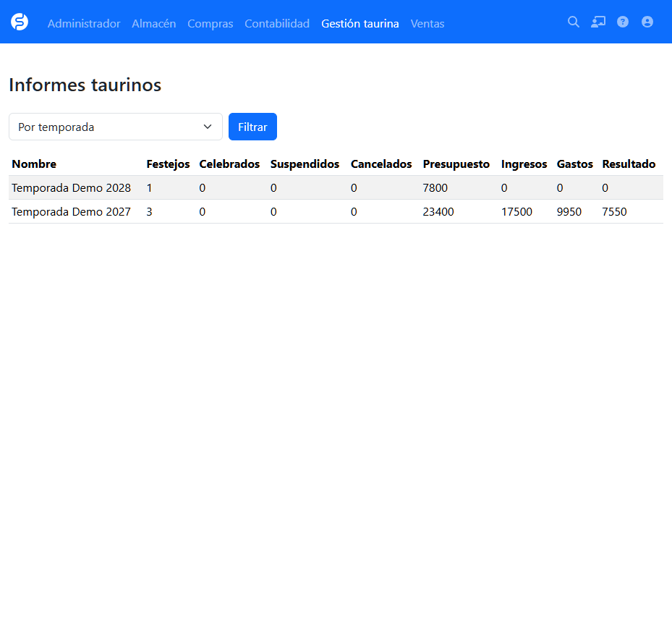Open the Contabilidad menu
Viewport: 672px width, 623px height.
(x=277, y=24)
